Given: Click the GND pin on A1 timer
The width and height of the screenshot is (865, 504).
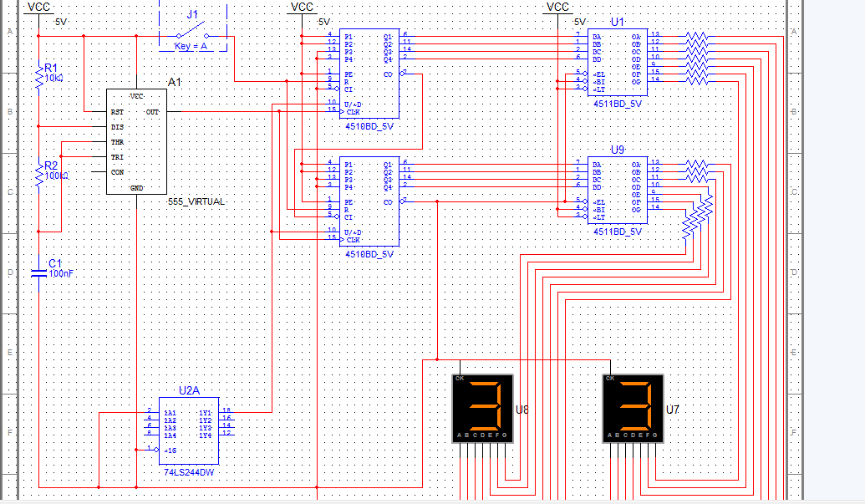Looking at the screenshot, I should [x=136, y=188].
